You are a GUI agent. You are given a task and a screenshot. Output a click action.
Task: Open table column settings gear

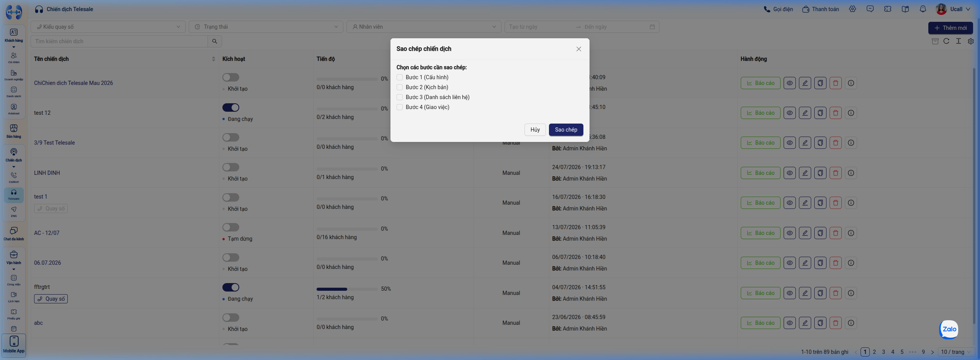(x=971, y=41)
